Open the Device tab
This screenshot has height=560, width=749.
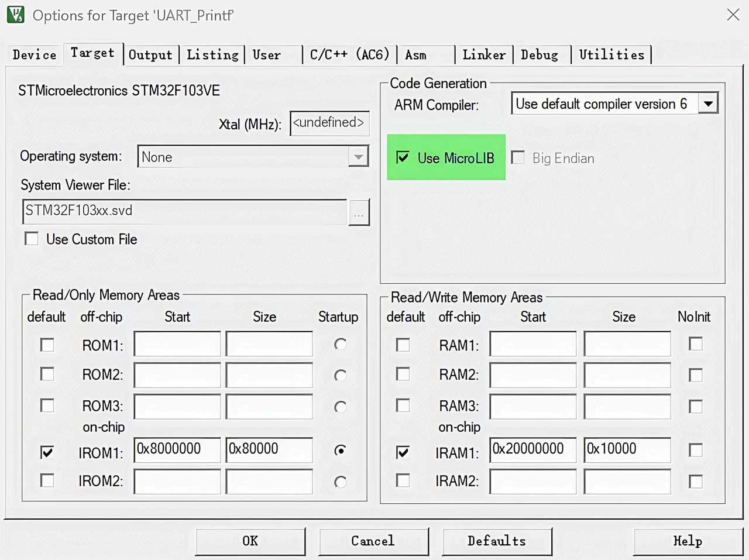(35, 55)
